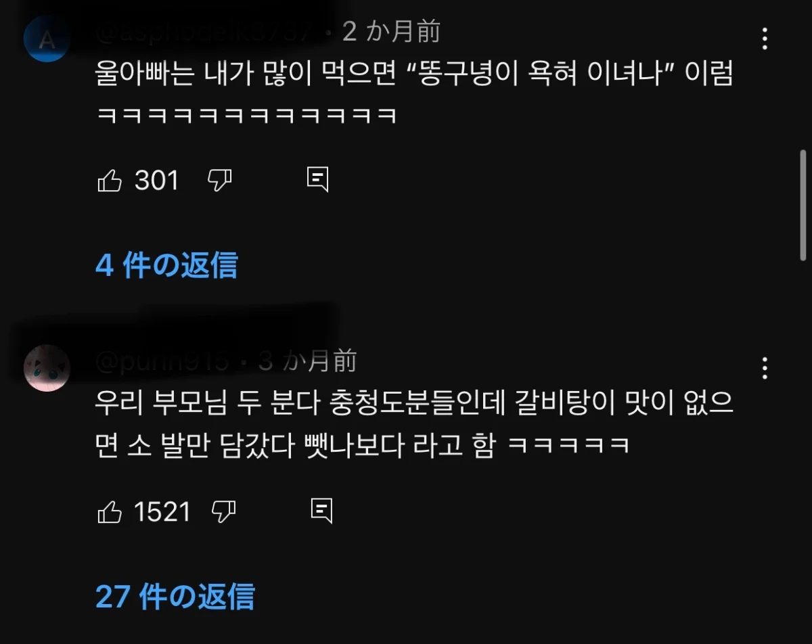Open three-dot menu for the 2 か月前 comment
This screenshot has width=812, height=644.
pyautogui.click(x=765, y=39)
